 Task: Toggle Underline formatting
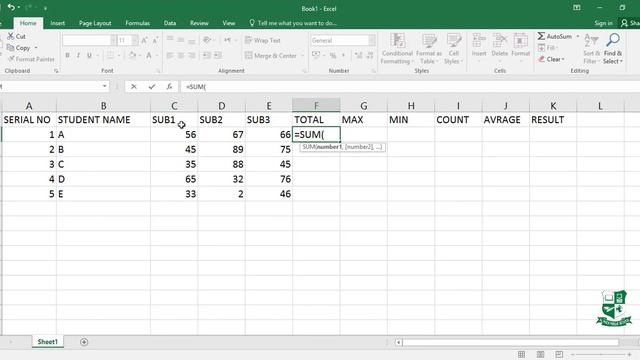tap(89, 55)
